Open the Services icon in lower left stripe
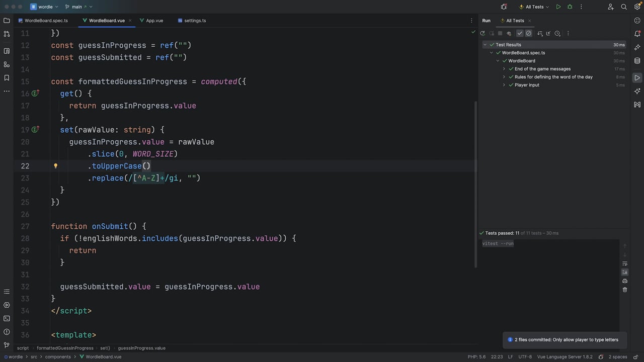 pos(7,305)
